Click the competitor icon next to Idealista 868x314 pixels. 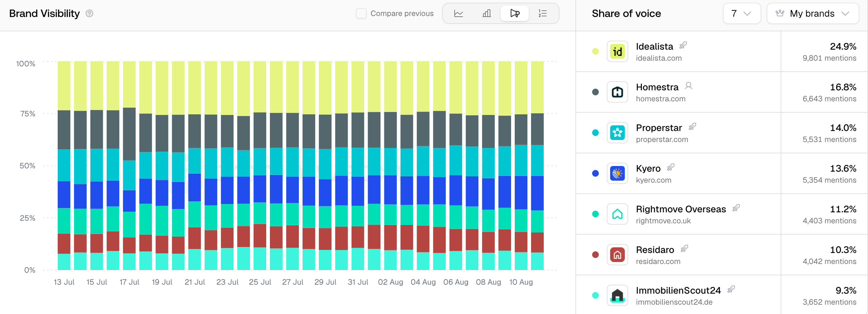[683, 45]
